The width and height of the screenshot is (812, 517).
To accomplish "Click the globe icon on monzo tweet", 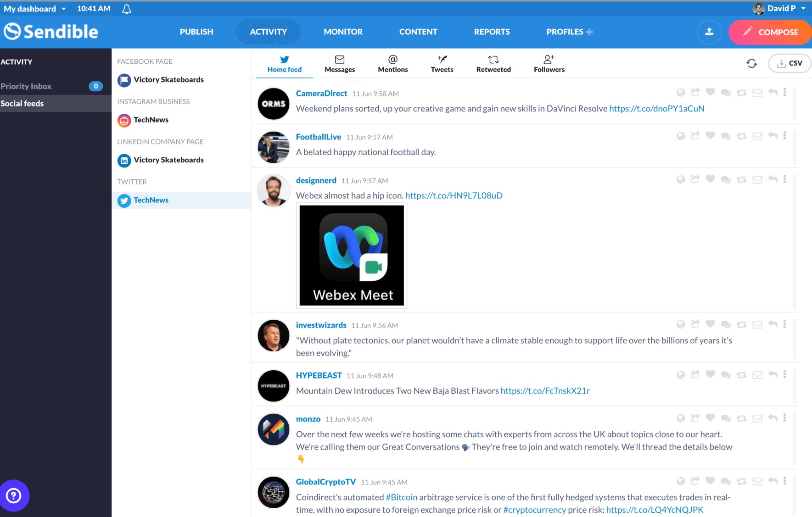I will [x=681, y=418].
